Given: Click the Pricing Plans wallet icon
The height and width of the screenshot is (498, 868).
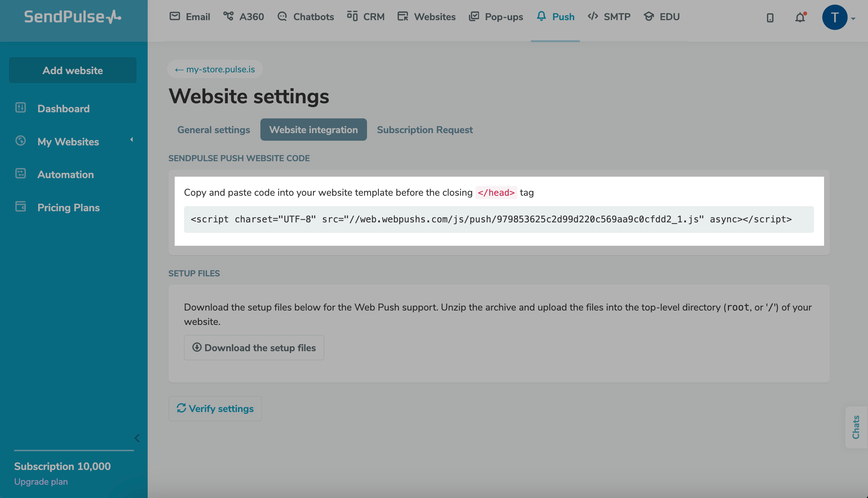Looking at the screenshot, I should [21, 207].
